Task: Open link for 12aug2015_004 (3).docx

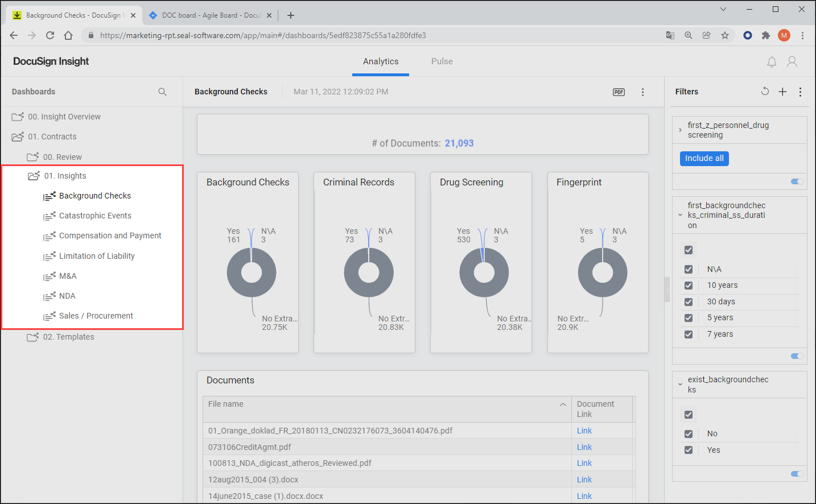Action: (x=584, y=480)
